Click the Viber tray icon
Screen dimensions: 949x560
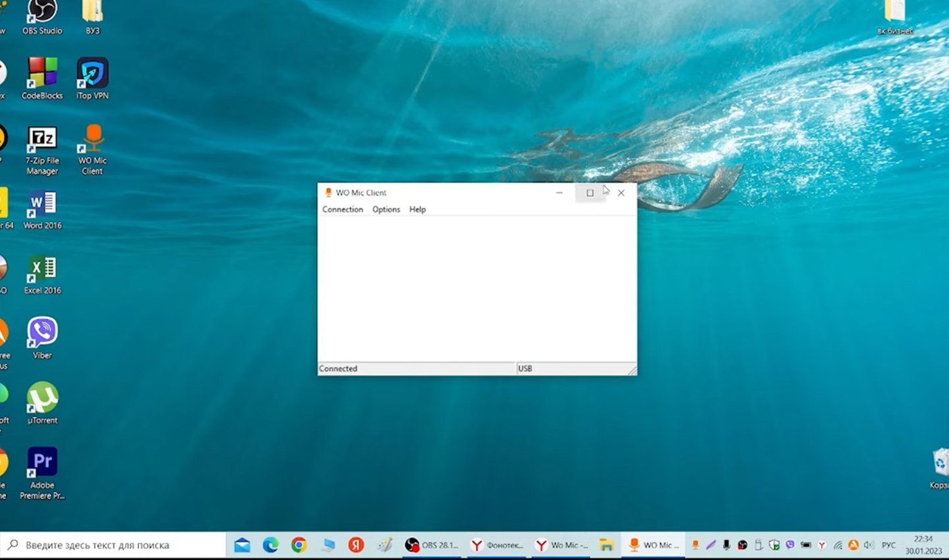click(x=790, y=545)
